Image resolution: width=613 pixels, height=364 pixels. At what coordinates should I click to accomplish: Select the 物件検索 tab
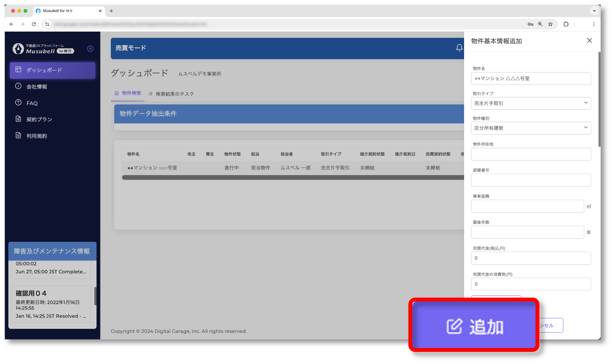pos(128,93)
